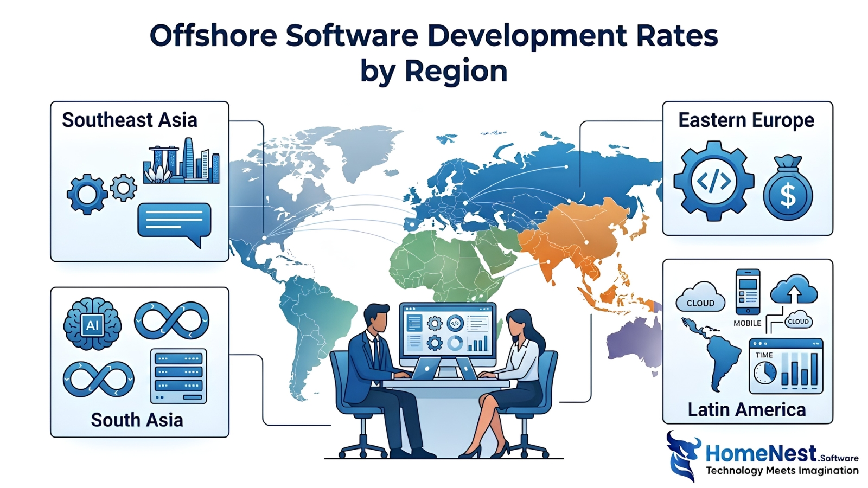
Task: Click the cloud upload arrow icon
Action: (x=794, y=289)
